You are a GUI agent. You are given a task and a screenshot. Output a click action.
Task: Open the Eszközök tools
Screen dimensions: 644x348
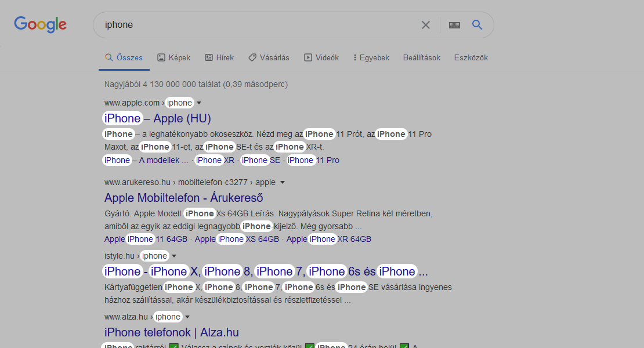point(471,58)
